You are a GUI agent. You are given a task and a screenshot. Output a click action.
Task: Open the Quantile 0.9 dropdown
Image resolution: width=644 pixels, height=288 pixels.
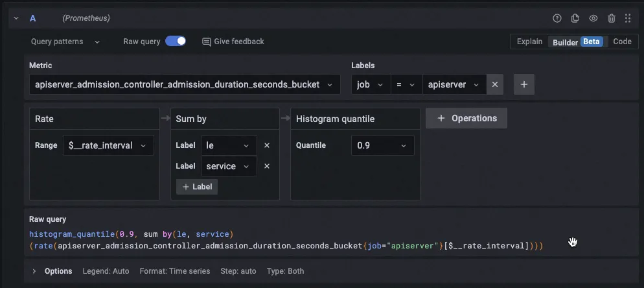382,145
